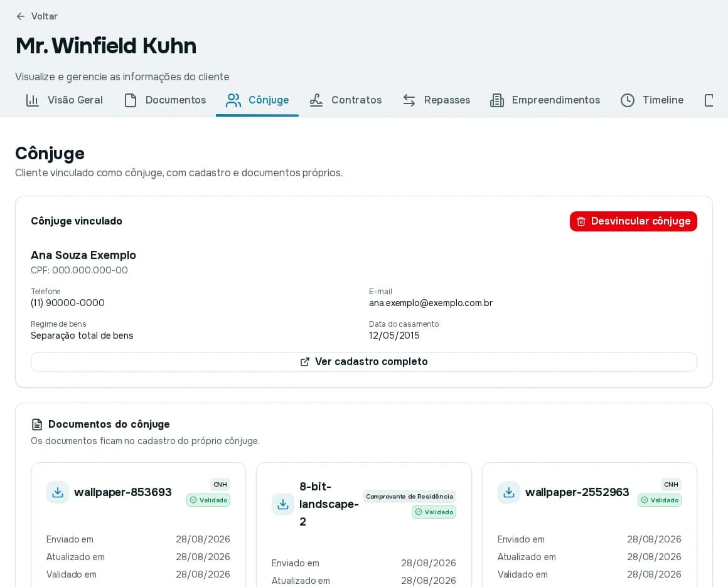
Task: Click the Separação total de bens value
Action: pos(82,336)
